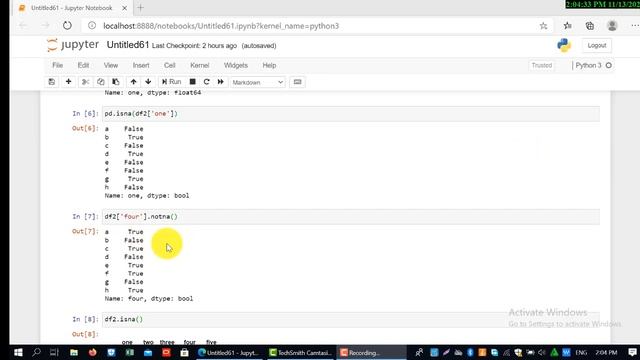Image resolution: width=640 pixels, height=360 pixels.
Task: Open browser collections icon
Action: tap(590, 26)
